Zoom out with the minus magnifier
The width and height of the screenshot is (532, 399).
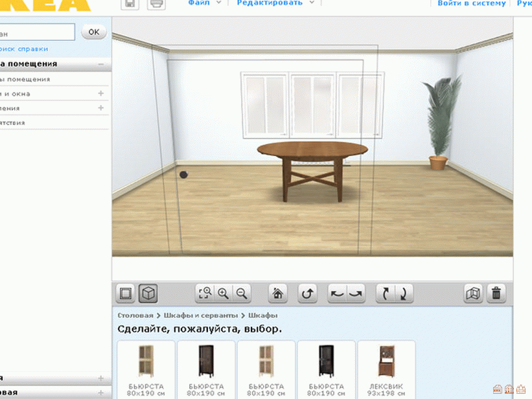click(242, 293)
